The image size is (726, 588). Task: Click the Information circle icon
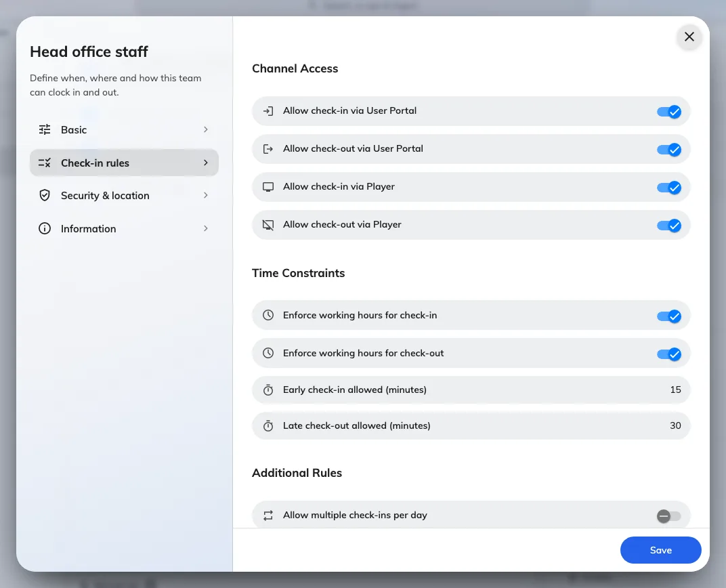(45, 228)
